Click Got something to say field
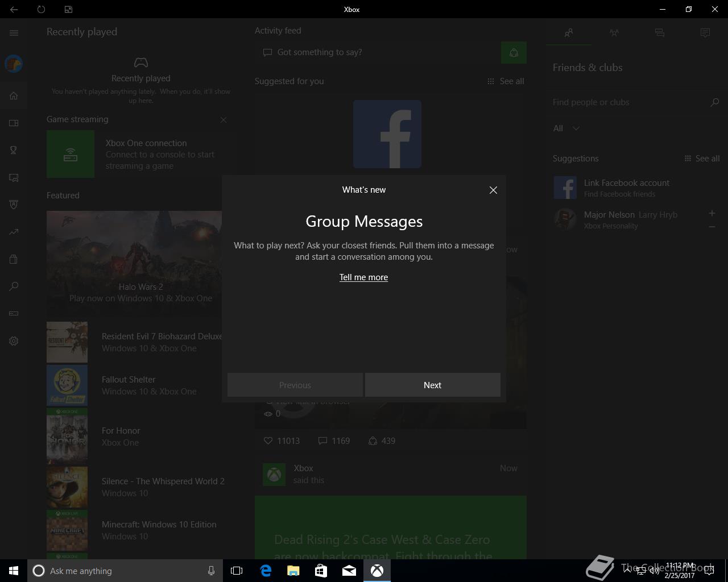The height and width of the screenshot is (582, 728). (378, 52)
